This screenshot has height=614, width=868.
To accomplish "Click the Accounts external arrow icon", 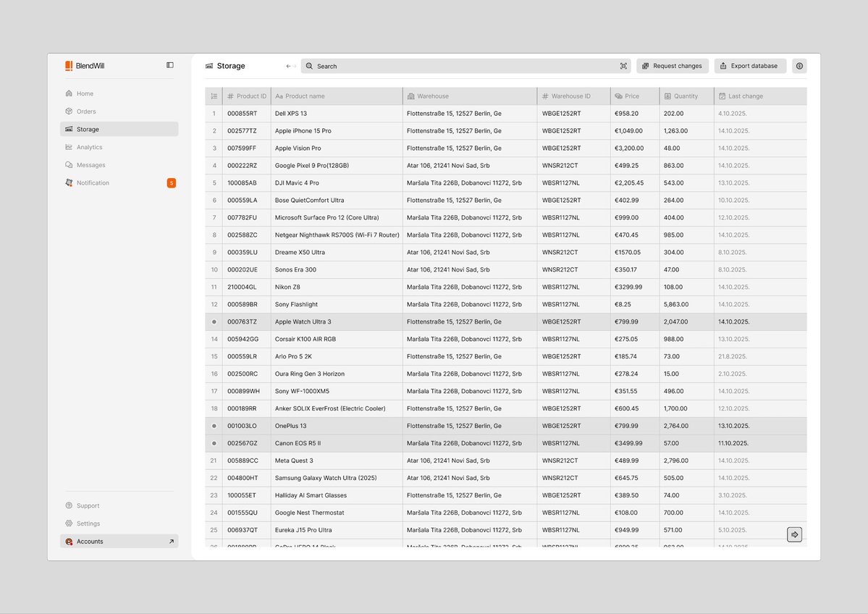I will click(x=171, y=542).
